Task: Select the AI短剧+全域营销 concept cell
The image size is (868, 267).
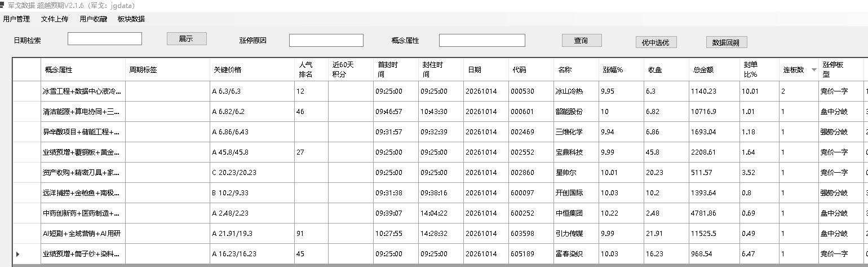Action: coord(83,233)
